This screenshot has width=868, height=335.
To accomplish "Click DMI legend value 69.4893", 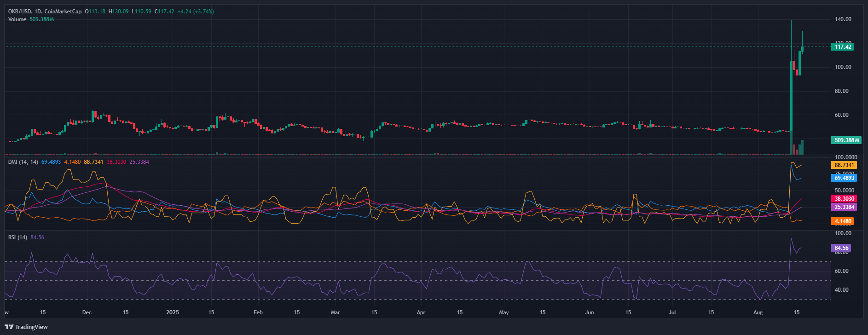I will point(51,162).
